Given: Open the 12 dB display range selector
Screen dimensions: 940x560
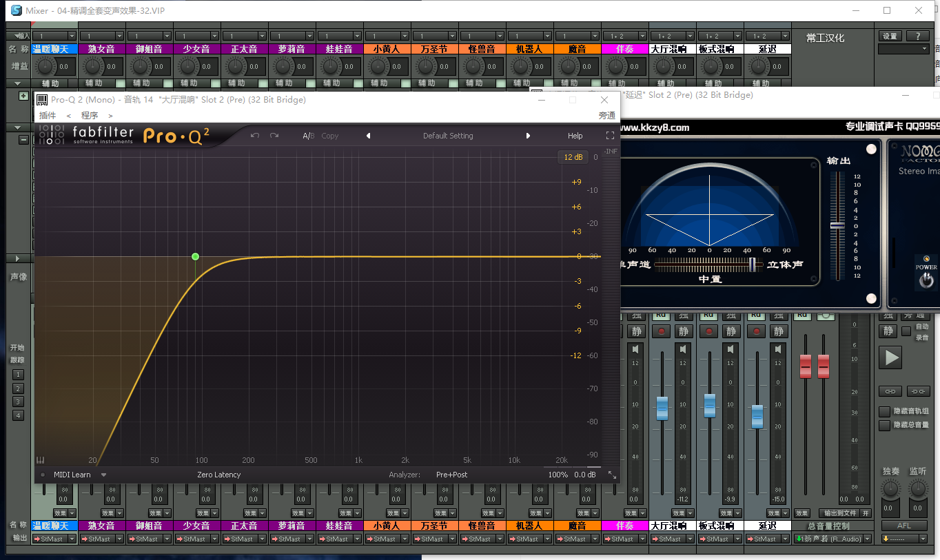Looking at the screenshot, I should (x=573, y=157).
